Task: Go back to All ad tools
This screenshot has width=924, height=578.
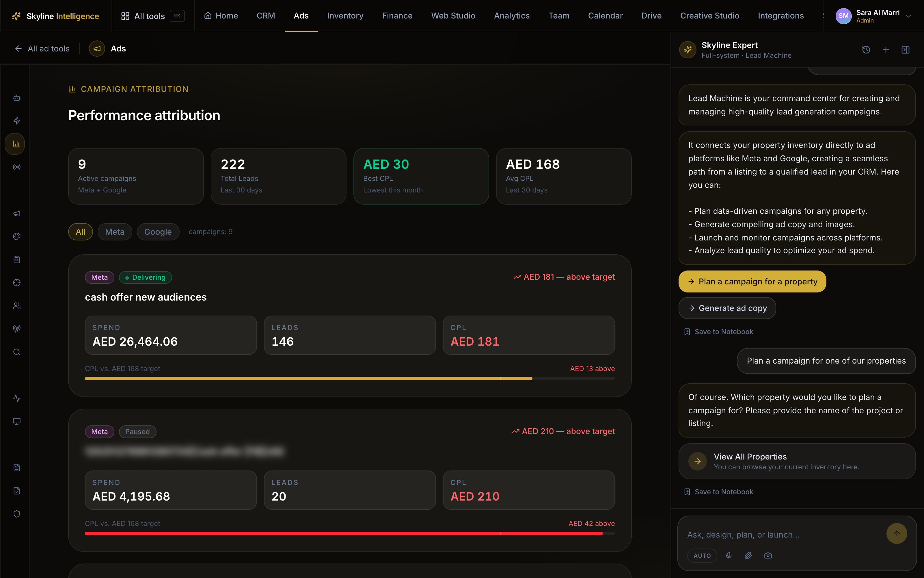Action: 42,49
